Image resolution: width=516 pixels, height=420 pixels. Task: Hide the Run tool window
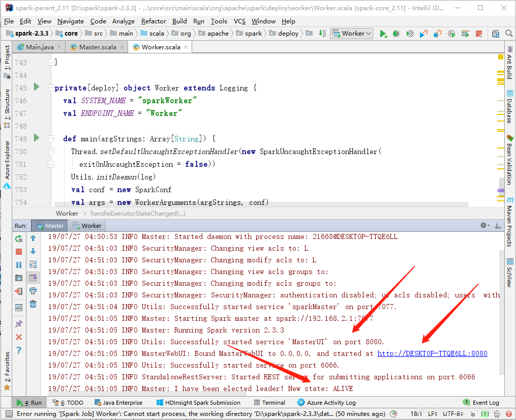(498, 225)
